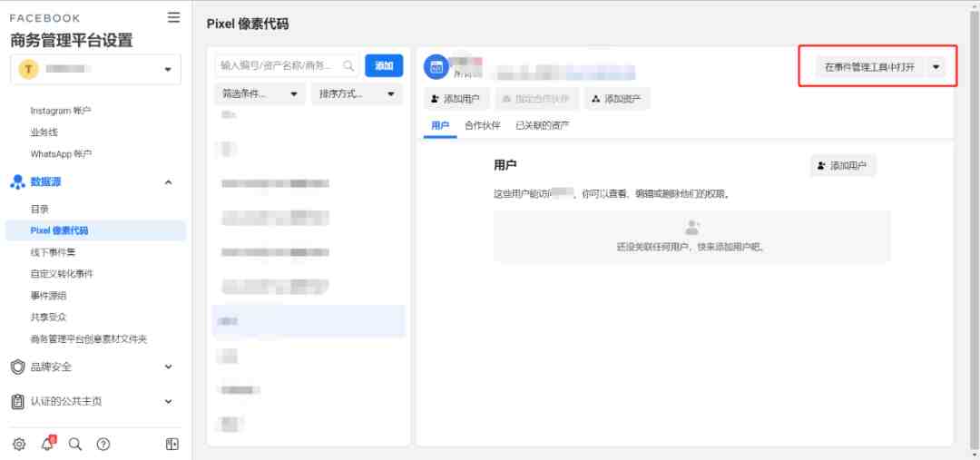
Task: Click the pixel asset avatar icon
Action: click(x=436, y=67)
